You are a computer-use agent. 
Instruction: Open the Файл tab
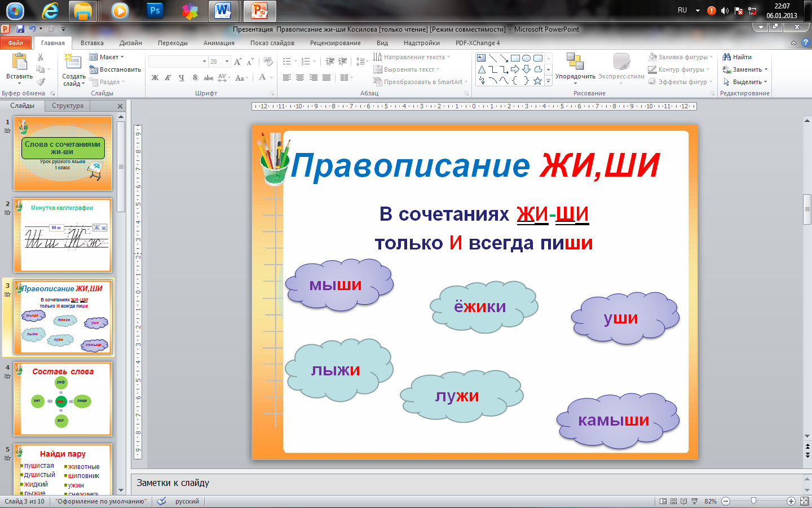pyautogui.click(x=16, y=43)
